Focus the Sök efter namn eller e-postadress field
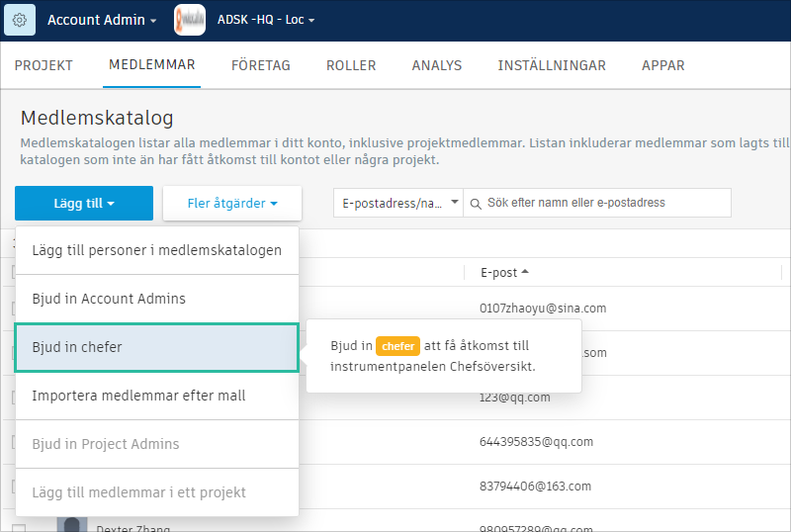This screenshot has width=791, height=532. [x=597, y=203]
